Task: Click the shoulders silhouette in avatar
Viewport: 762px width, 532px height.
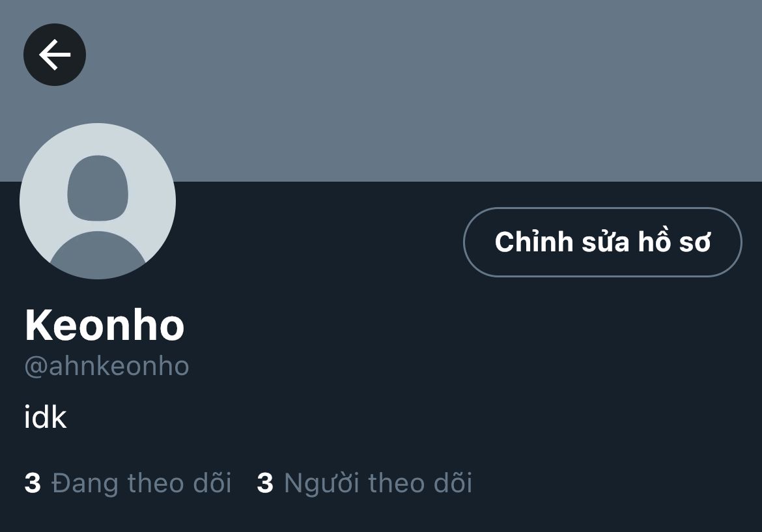Action: coord(98,254)
